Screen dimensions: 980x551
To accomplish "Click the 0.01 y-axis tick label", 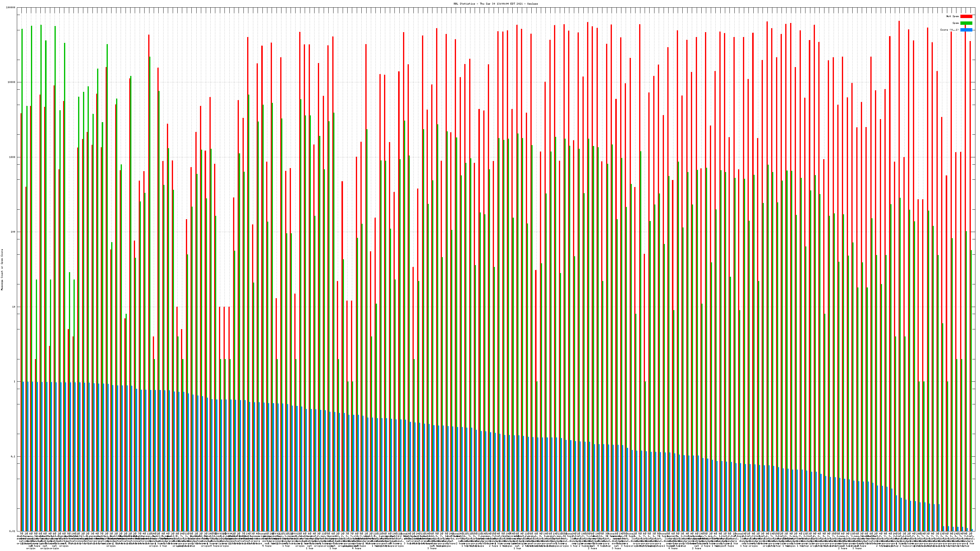I will [x=13, y=531].
